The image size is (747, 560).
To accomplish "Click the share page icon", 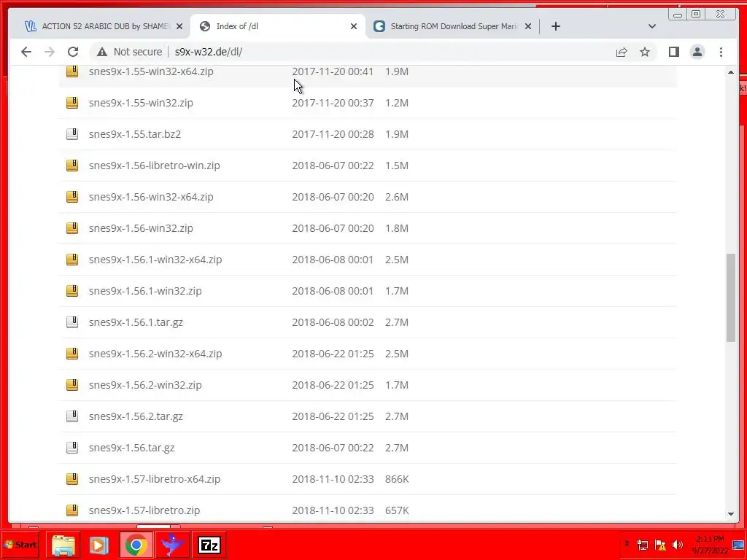I will [622, 52].
